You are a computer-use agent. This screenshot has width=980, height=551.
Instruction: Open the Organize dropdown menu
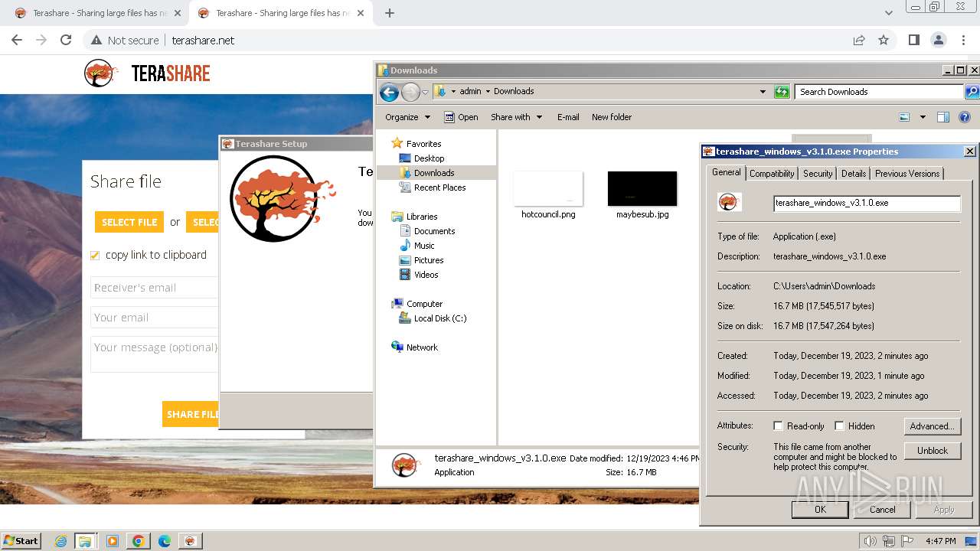coord(408,117)
